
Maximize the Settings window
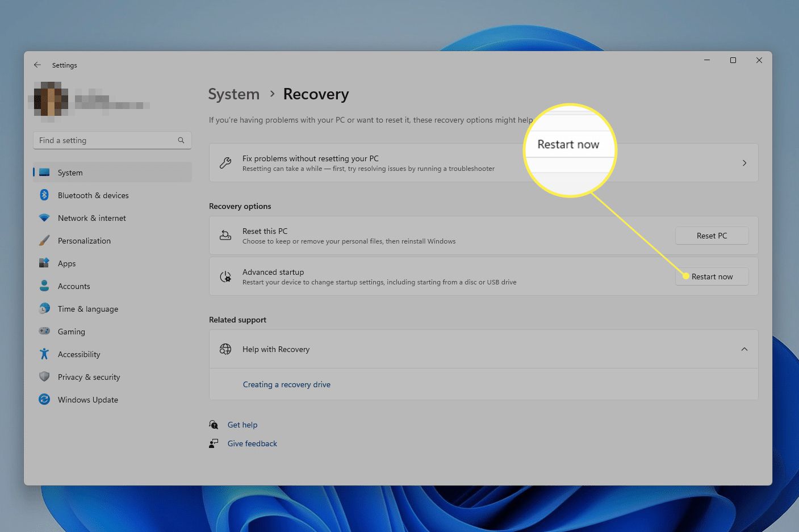[x=733, y=60]
